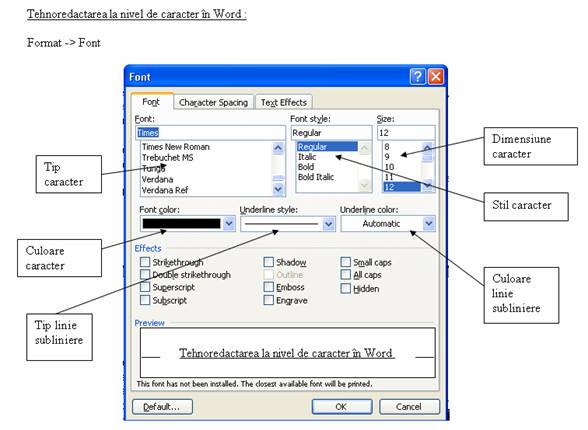The image size is (588, 430).
Task: Click font list scroll up arrow
Action: click(278, 148)
